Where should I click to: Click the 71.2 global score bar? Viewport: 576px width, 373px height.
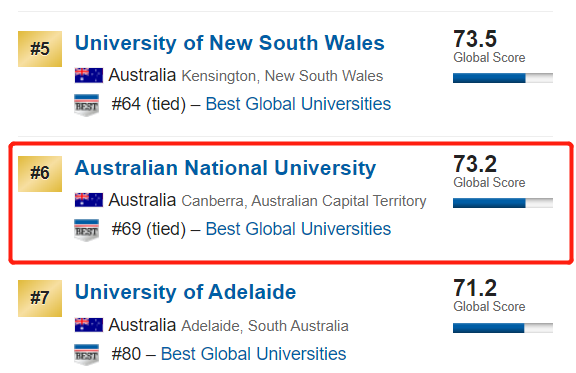click(x=503, y=328)
